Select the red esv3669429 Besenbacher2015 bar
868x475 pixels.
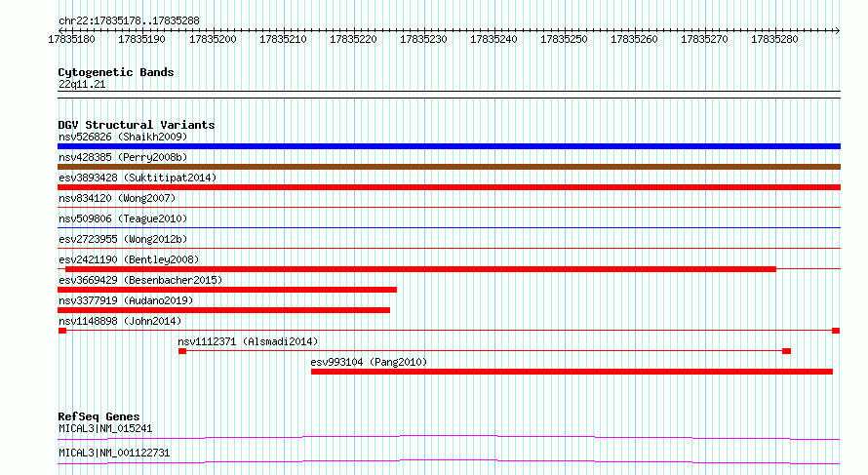227,290
